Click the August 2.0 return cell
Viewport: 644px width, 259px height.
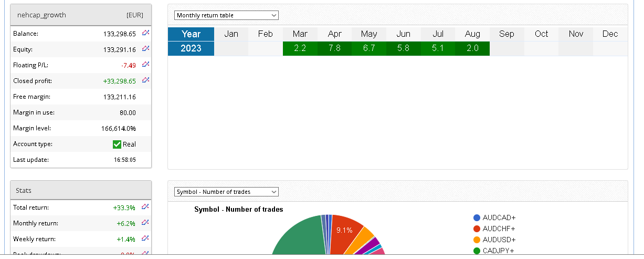[472, 48]
